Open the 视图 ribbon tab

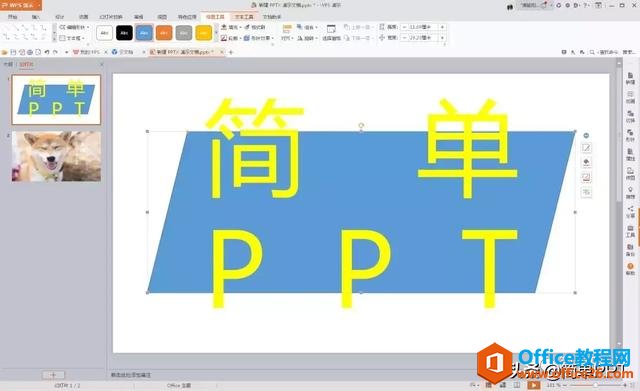pyautogui.click(x=162, y=17)
